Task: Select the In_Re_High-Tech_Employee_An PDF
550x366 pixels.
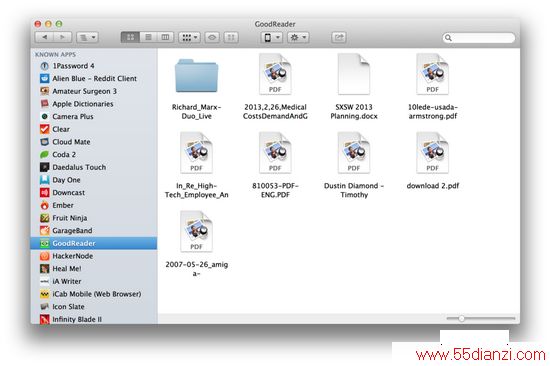Action: tap(196, 165)
